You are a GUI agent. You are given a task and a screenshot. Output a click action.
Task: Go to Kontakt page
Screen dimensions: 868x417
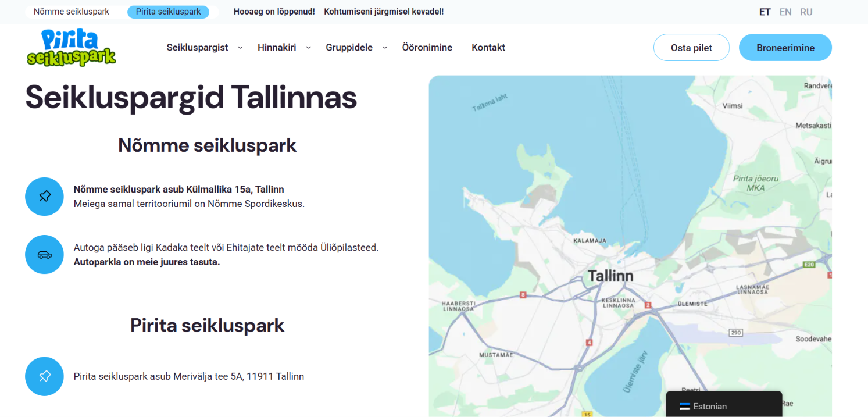click(x=488, y=48)
